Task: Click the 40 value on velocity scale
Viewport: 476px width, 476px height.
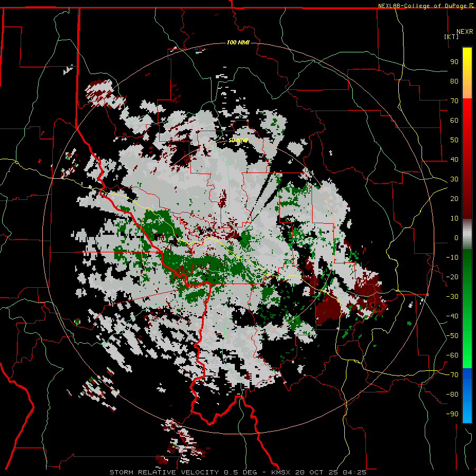Action: tap(454, 160)
